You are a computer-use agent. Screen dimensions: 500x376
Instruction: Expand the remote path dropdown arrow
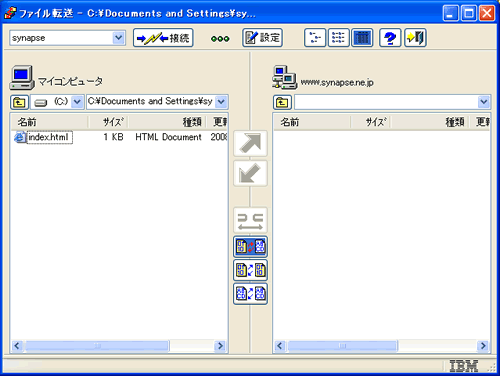(484, 102)
